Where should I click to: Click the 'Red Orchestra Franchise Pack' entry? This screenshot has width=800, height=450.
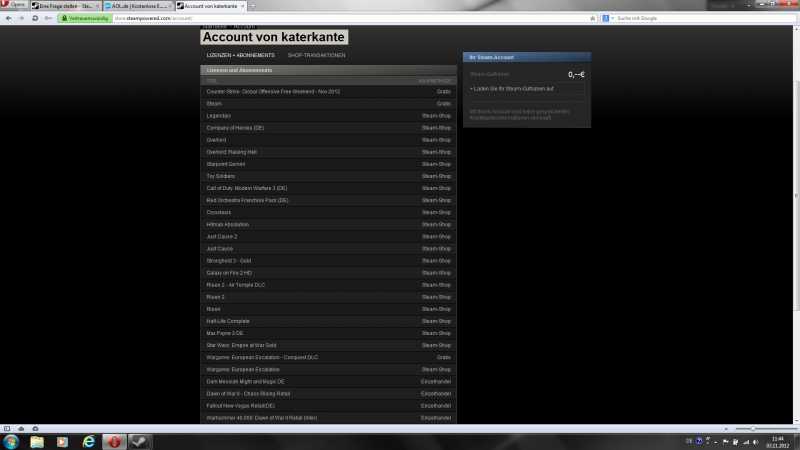tap(329, 201)
